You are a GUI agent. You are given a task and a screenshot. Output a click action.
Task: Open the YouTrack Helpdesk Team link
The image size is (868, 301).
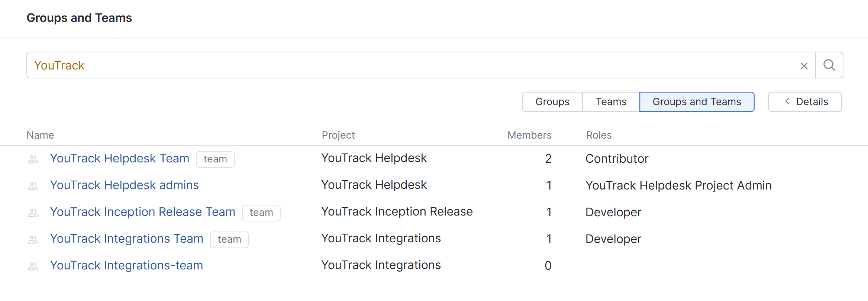120,159
